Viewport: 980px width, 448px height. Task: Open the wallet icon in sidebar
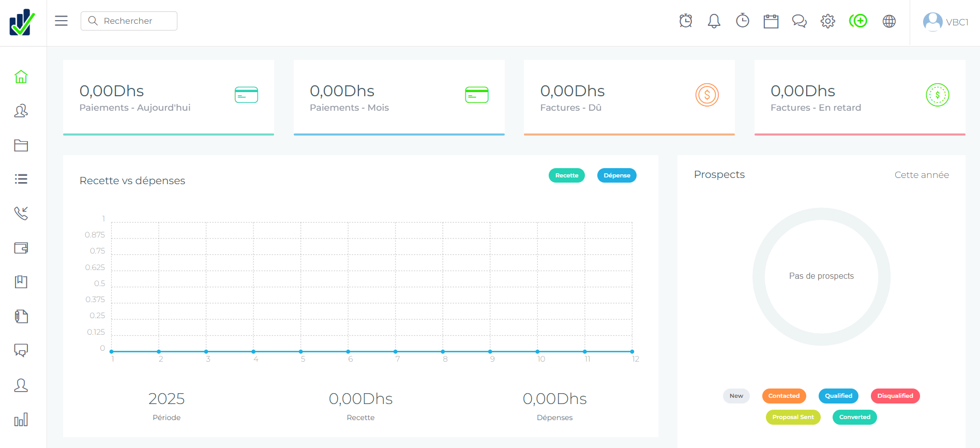point(21,248)
